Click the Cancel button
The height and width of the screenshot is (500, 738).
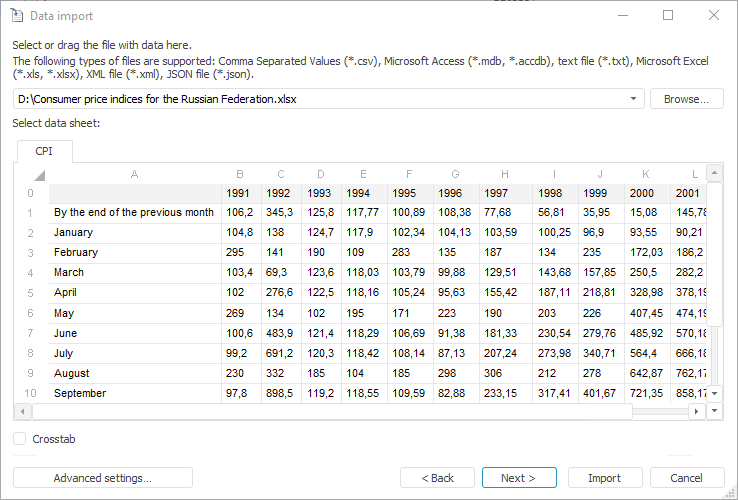click(x=686, y=478)
